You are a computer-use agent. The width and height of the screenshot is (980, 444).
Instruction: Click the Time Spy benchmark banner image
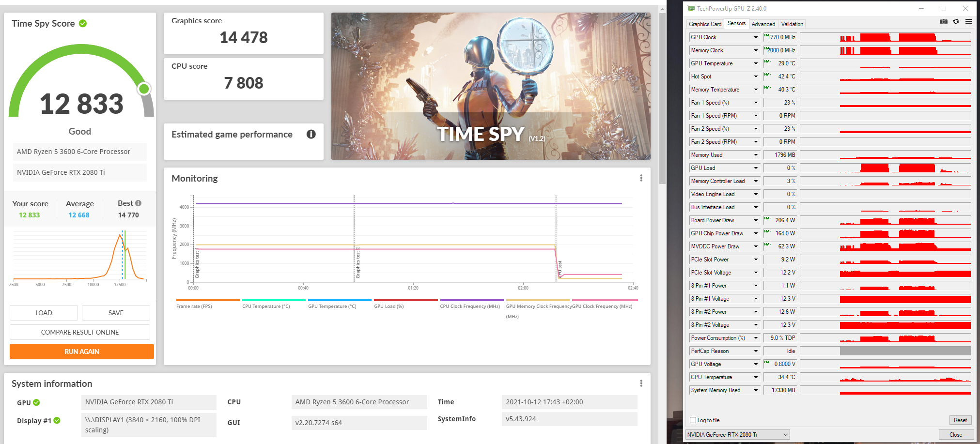click(x=491, y=86)
